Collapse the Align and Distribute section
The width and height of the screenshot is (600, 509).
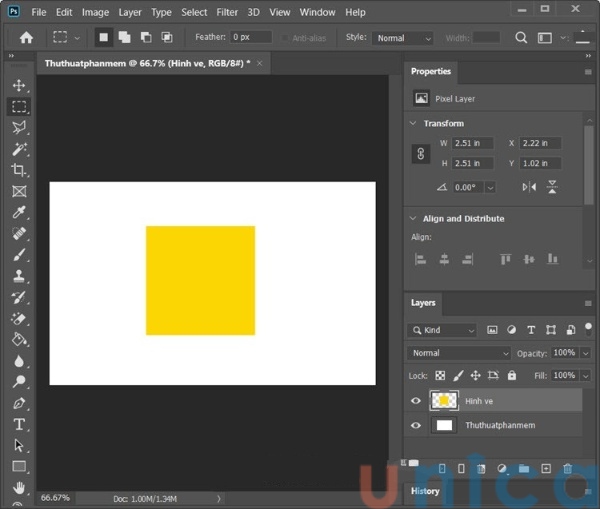412,218
